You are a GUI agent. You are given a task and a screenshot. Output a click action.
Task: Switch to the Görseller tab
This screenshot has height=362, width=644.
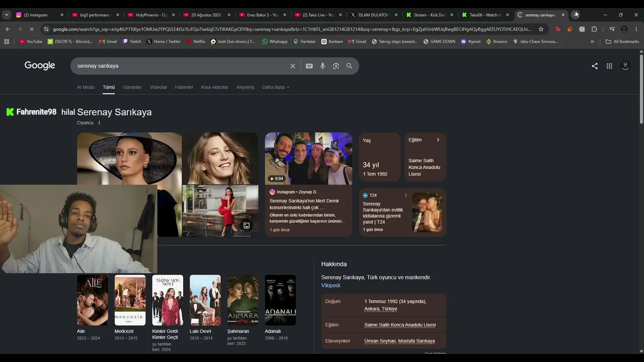tap(132, 87)
